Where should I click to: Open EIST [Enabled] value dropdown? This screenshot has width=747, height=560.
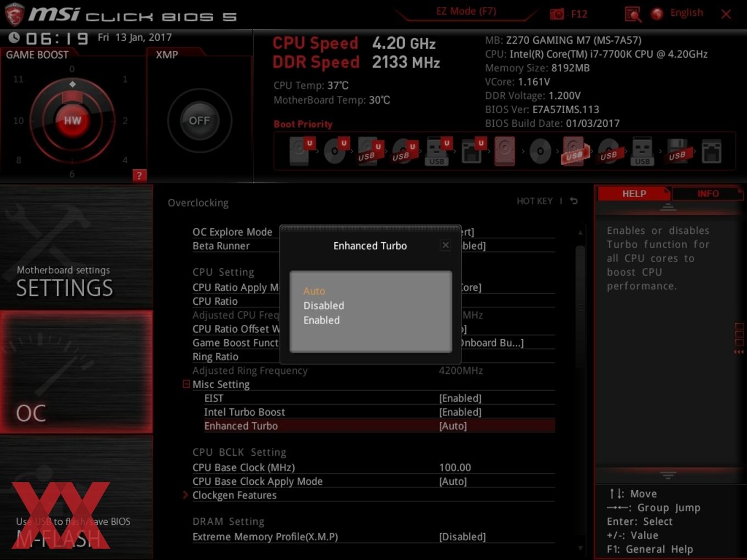pyautogui.click(x=460, y=398)
